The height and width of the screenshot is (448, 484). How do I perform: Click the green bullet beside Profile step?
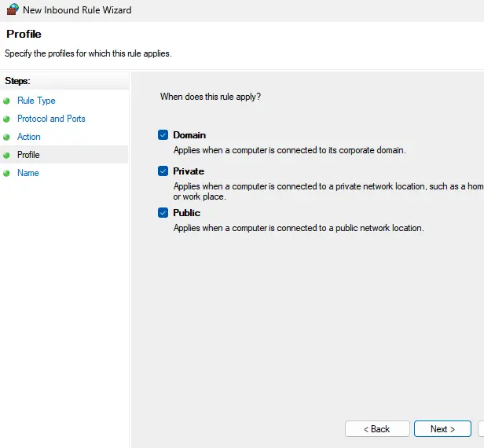pos(7,155)
